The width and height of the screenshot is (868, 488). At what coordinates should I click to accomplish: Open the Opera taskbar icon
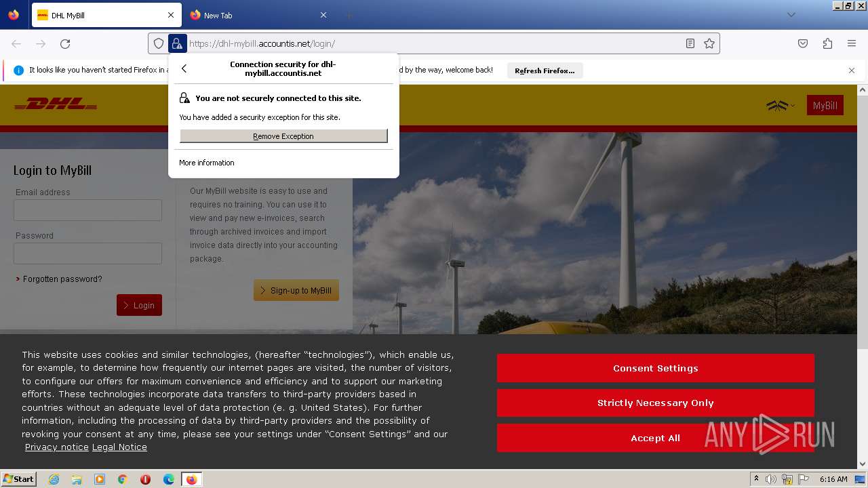[x=145, y=479]
